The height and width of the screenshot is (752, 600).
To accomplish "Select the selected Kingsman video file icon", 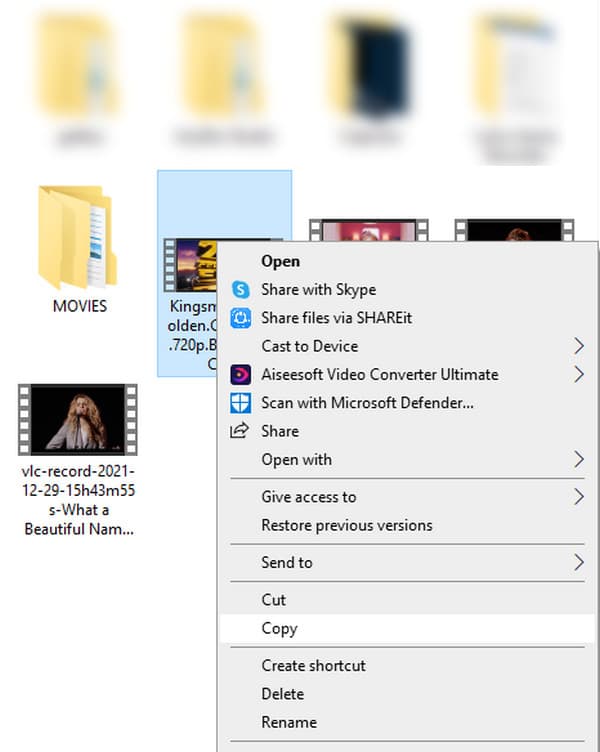I will pos(188,265).
